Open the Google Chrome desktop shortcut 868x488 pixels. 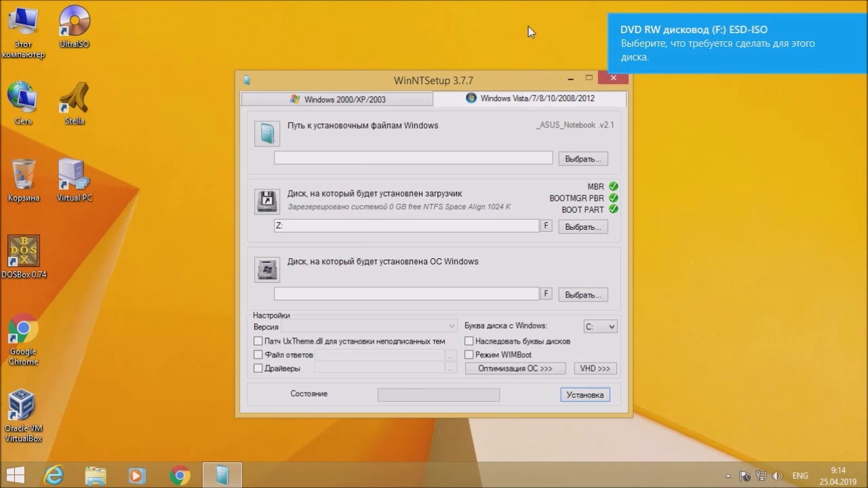point(23,339)
